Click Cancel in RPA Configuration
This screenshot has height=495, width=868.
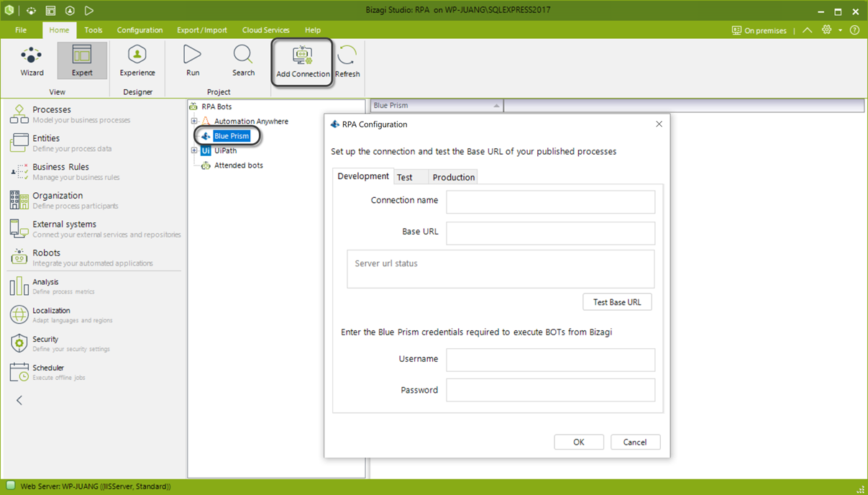click(635, 442)
